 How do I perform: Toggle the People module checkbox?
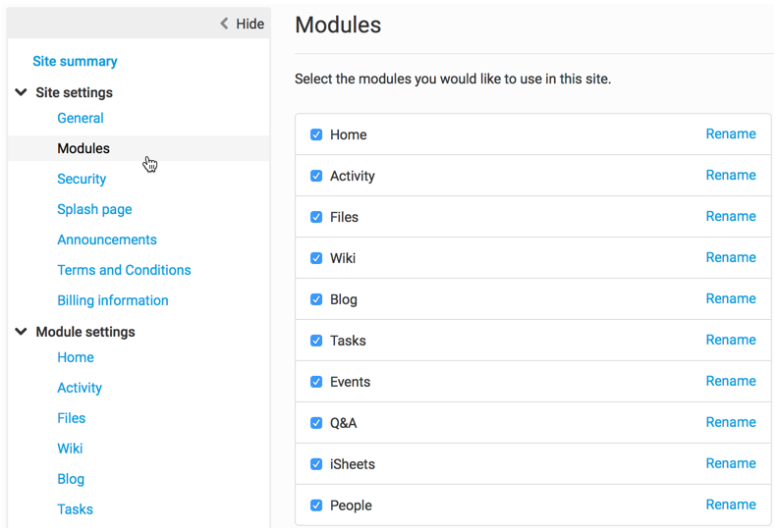[x=316, y=505]
